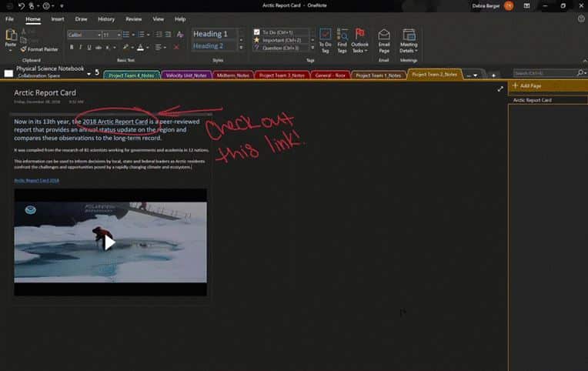The image size is (588, 371).
Task: Open Find Tags
Action: click(x=342, y=41)
